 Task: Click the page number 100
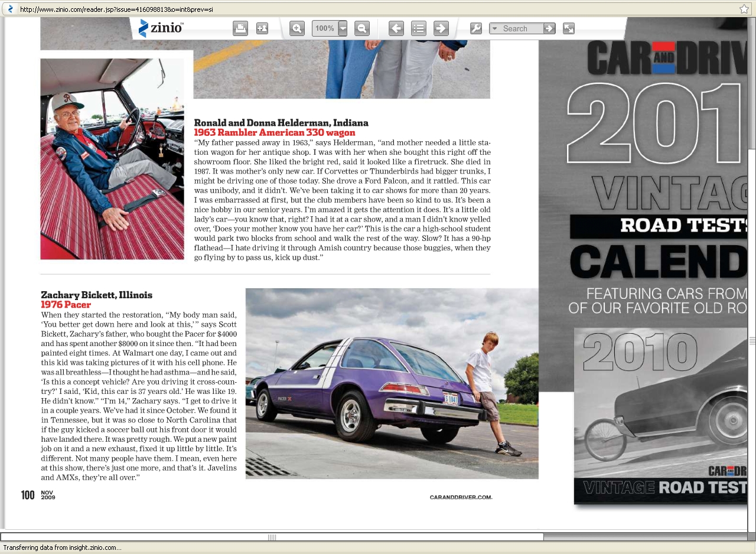[28, 495]
